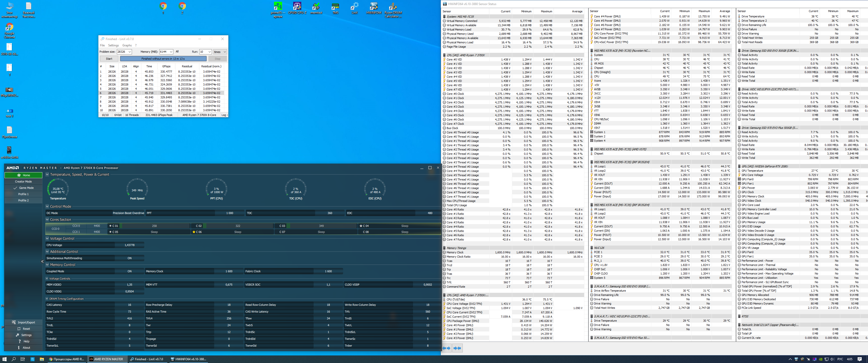Viewport: 868px width, 363px height.
Task: Collapse Ryzen Master sidebar with double-chevron
Action: pyautogui.click(x=42, y=261)
